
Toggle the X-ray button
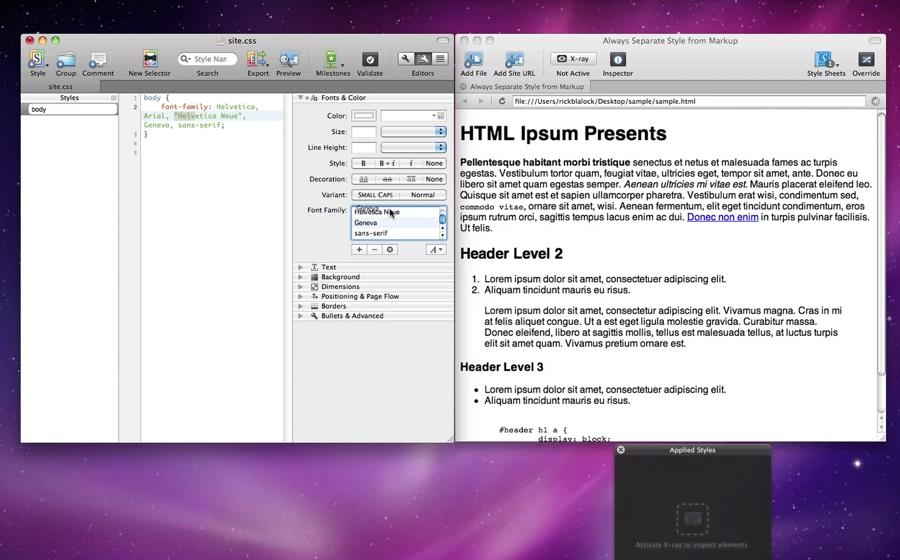coord(573,59)
